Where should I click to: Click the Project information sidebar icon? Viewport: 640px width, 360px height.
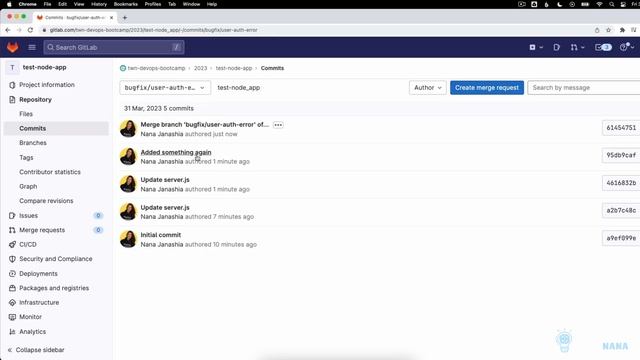point(12,85)
